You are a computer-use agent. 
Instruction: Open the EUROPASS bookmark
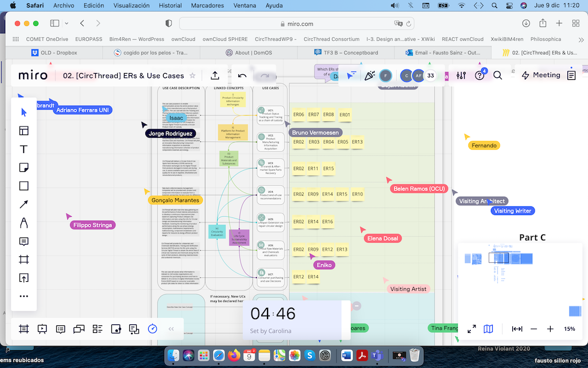[88, 39]
